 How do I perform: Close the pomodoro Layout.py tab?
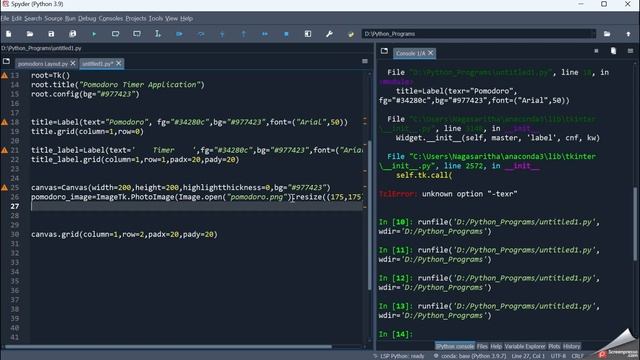coord(73,63)
